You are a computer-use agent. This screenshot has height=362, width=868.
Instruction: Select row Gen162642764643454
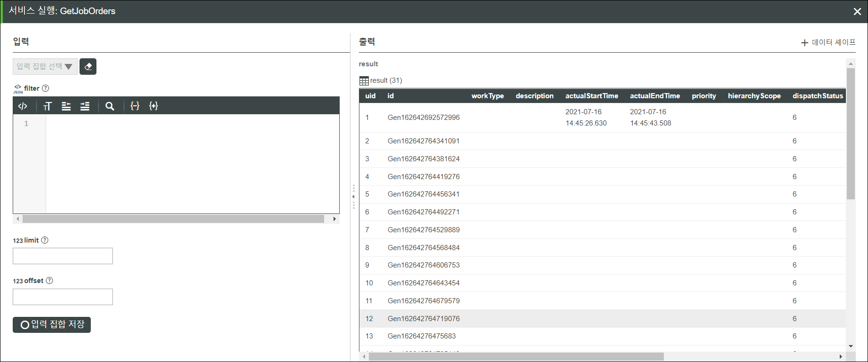pos(603,283)
